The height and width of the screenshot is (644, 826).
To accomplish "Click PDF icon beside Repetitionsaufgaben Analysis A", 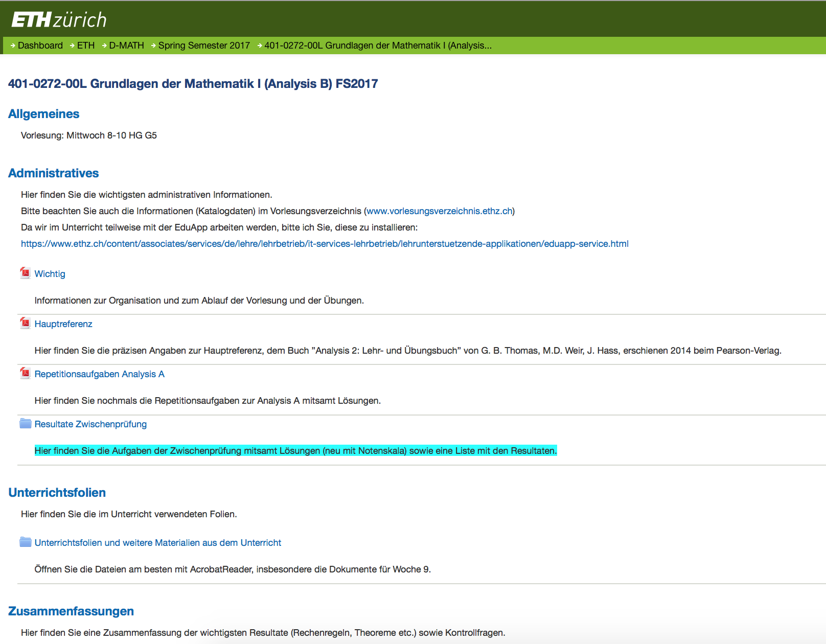I will (x=25, y=373).
